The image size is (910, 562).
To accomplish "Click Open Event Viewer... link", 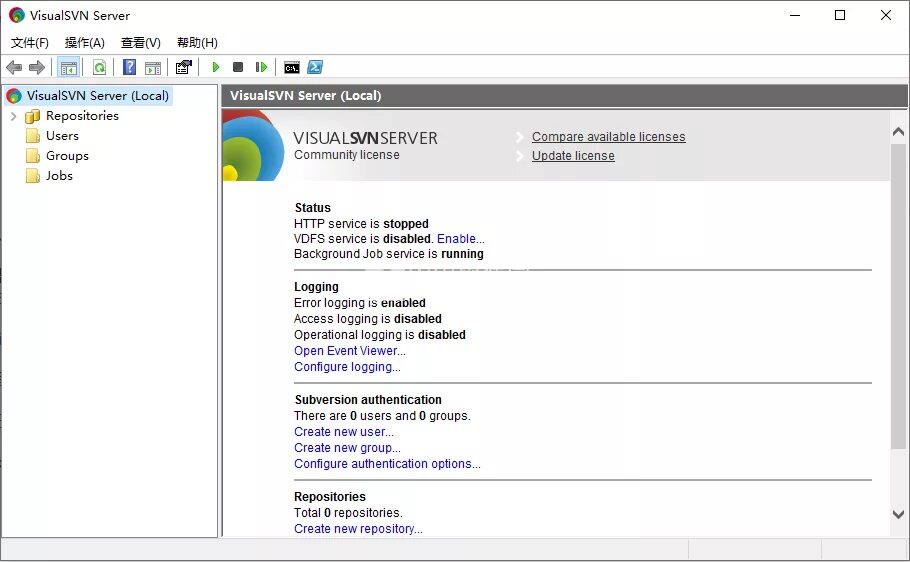I will tap(349, 351).
